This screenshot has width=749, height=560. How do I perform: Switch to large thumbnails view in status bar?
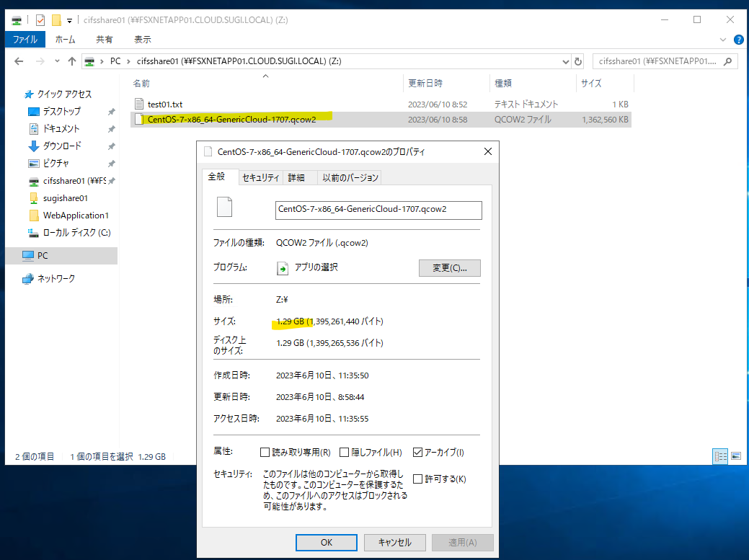click(x=736, y=456)
